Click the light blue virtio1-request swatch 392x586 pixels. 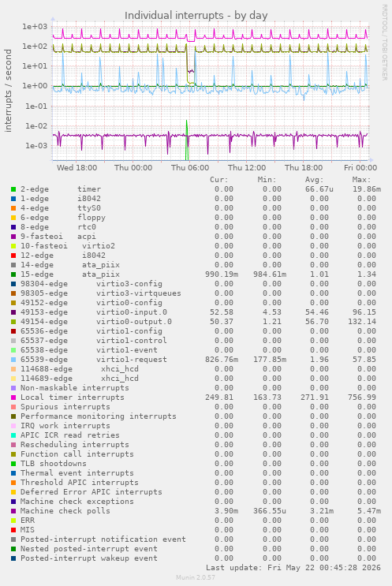[x=13, y=360]
